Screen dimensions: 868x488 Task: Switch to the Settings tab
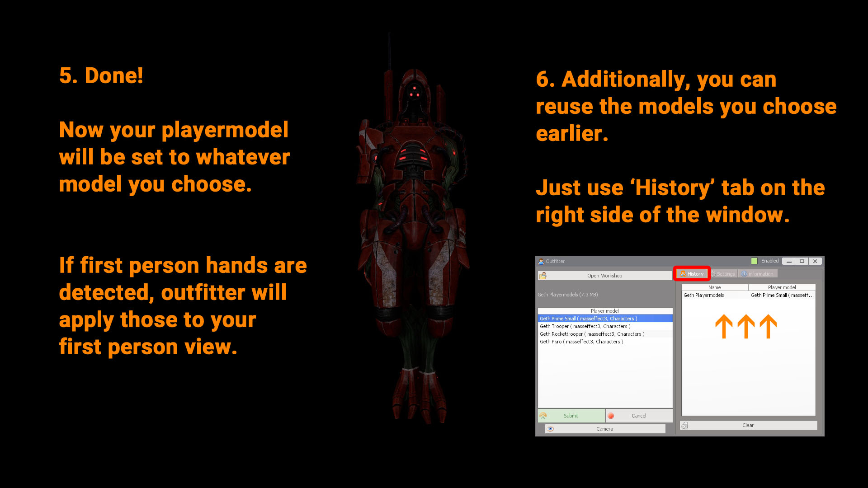point(725,274)
